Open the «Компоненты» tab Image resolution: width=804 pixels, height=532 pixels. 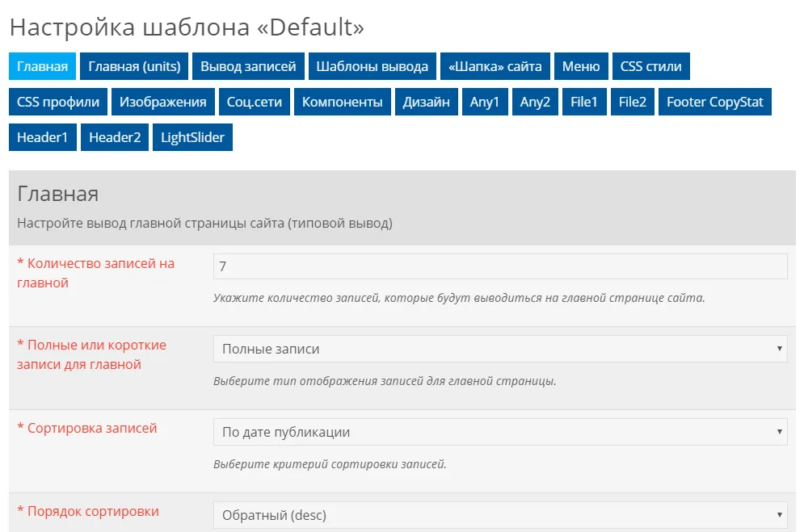(343, 102)
